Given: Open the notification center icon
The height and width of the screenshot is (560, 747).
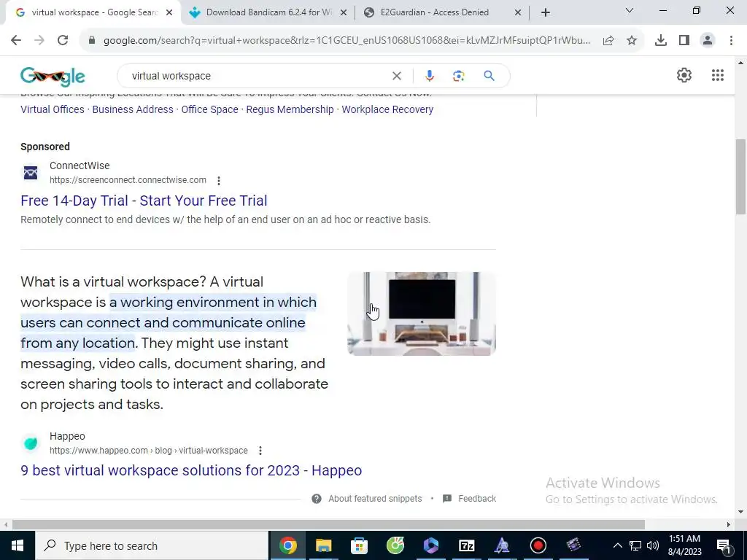Looking at the screenshot, I should click(x=723, y=545).
